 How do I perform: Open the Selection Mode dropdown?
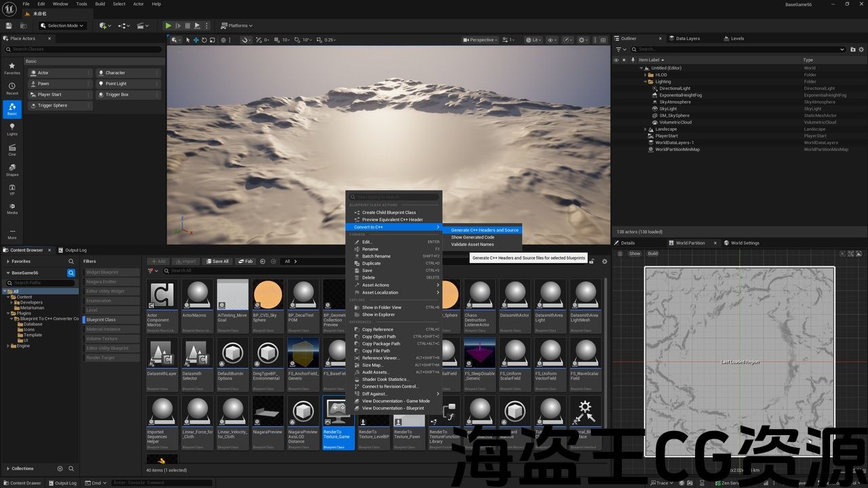[62, 26]
